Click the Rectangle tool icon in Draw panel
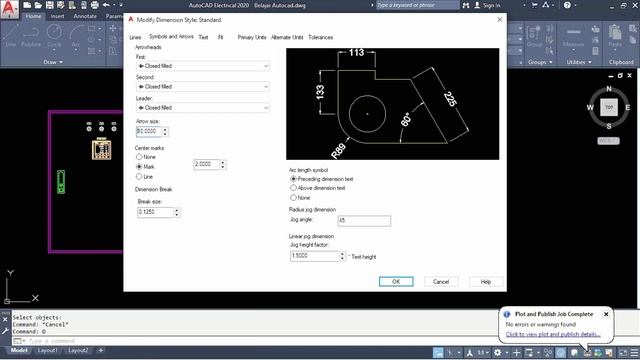 pyautogui.click(x=91, y=29)
